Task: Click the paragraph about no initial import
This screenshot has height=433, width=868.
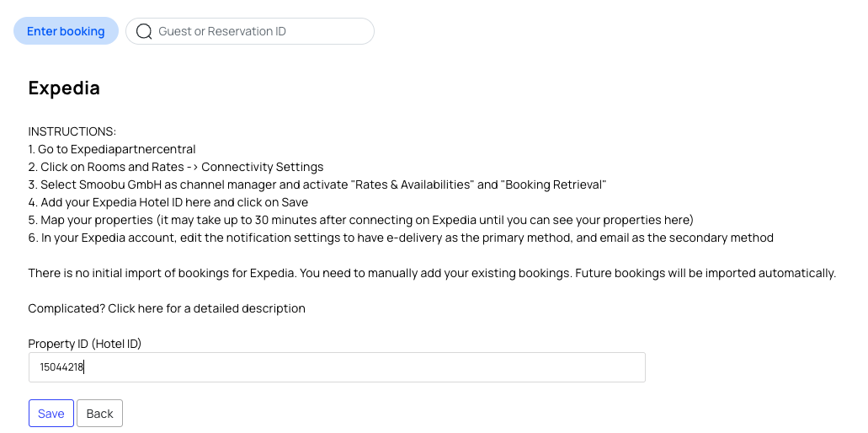Action: 432,274
